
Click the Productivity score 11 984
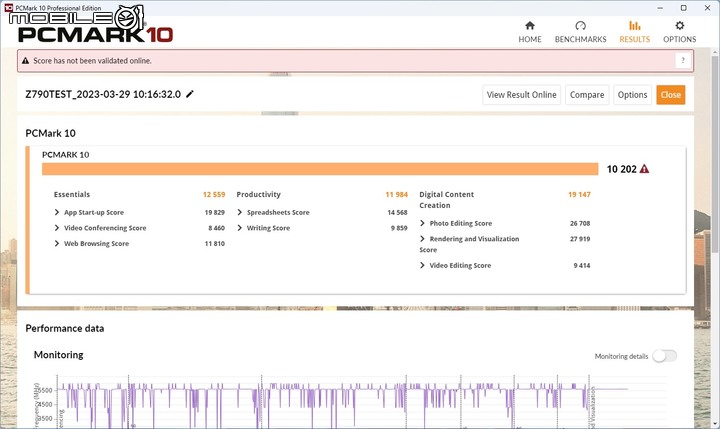[x=397, y=194]
